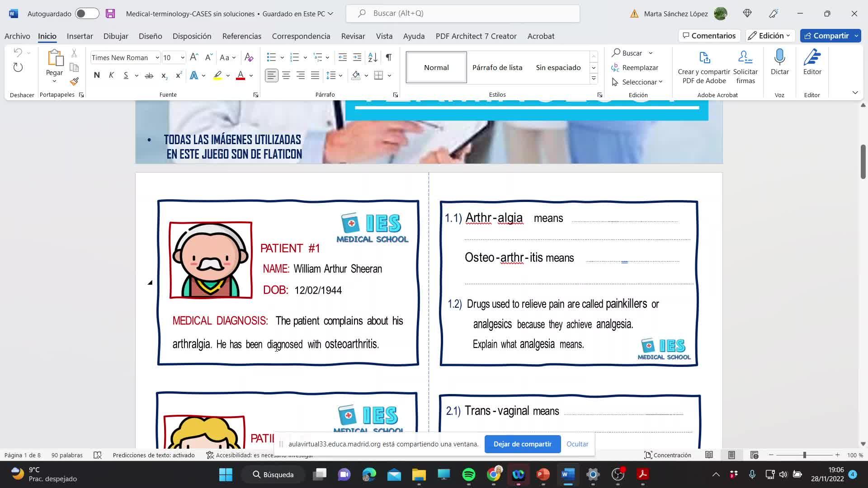The height and width of the screenshot is (488, 868).
Task: Show paragraph marks with pilcrow icon
Action: pos(388,57)
